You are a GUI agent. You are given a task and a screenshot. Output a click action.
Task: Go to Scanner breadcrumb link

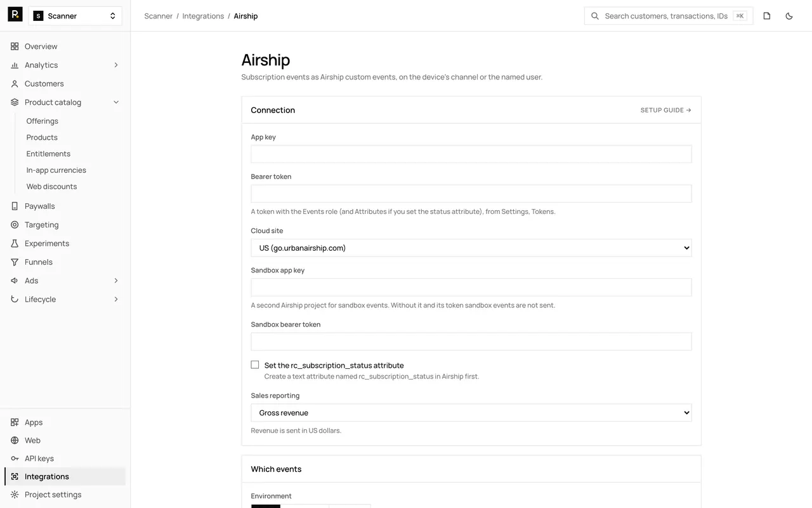[x=159, y=16]
